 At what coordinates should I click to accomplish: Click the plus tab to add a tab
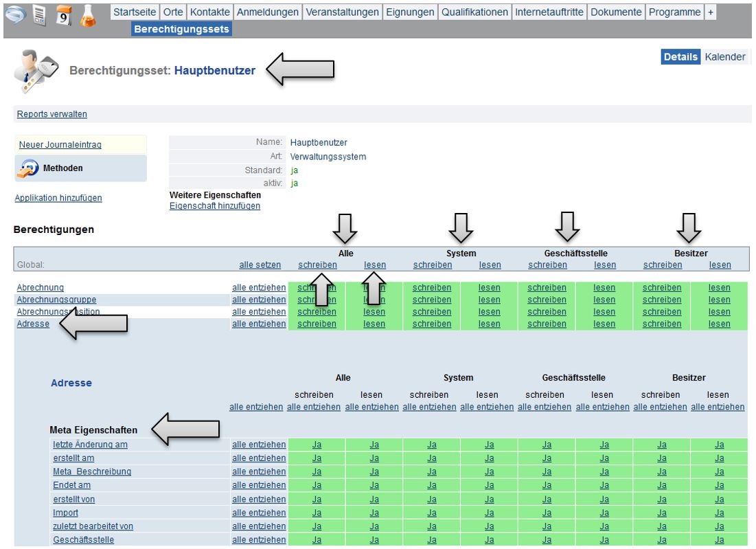point(710,12)
